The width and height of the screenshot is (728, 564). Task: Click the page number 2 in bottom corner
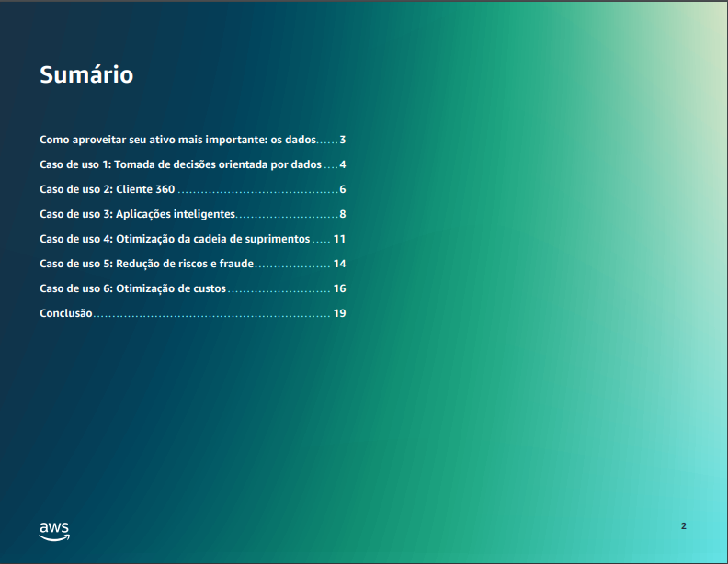[x=683, y=526]
